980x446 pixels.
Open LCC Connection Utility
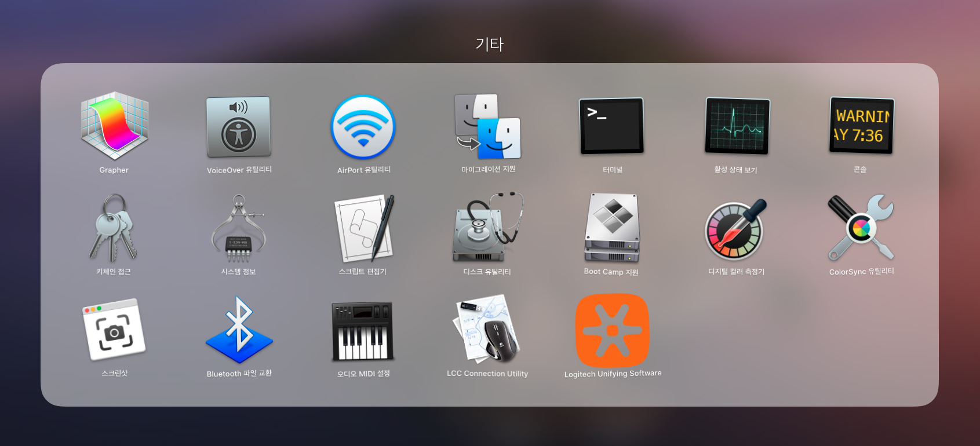487,328
